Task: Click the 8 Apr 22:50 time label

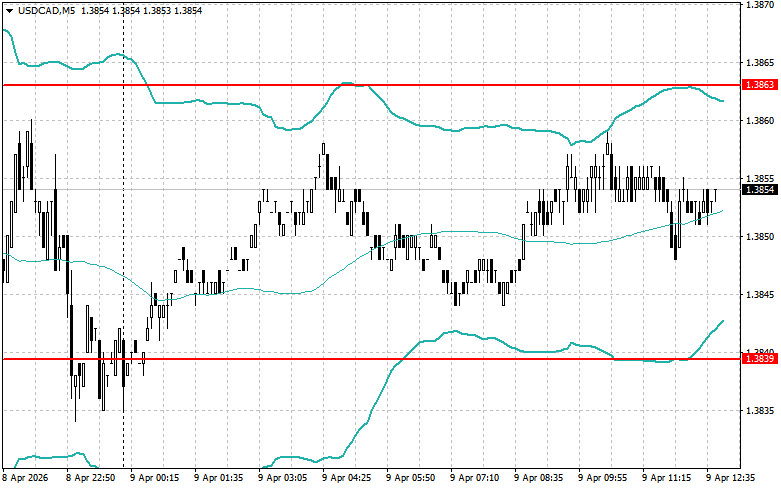Action: tap(91, 478)
